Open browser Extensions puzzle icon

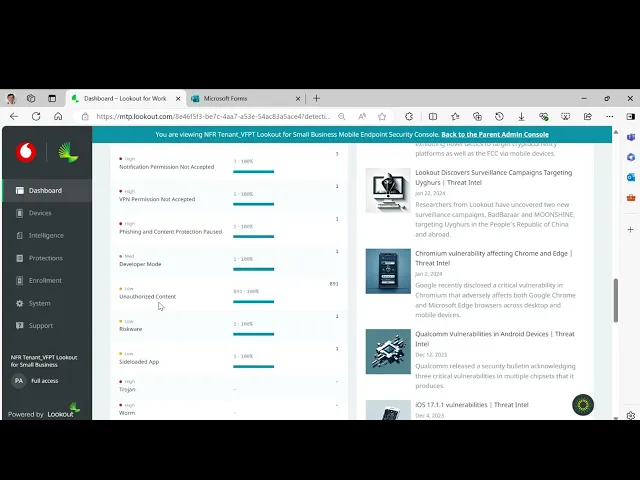(409, 117)
